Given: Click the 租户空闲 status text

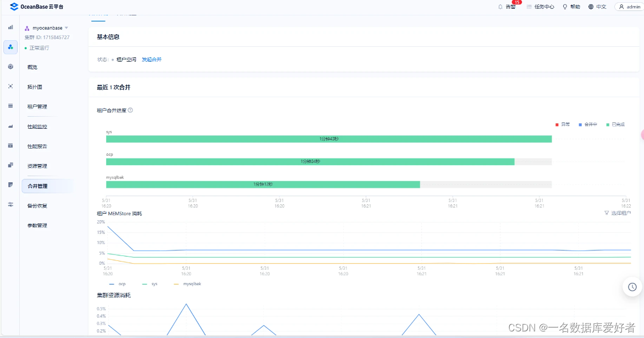Looking at the screenshot, I should [x=126, y=59].
